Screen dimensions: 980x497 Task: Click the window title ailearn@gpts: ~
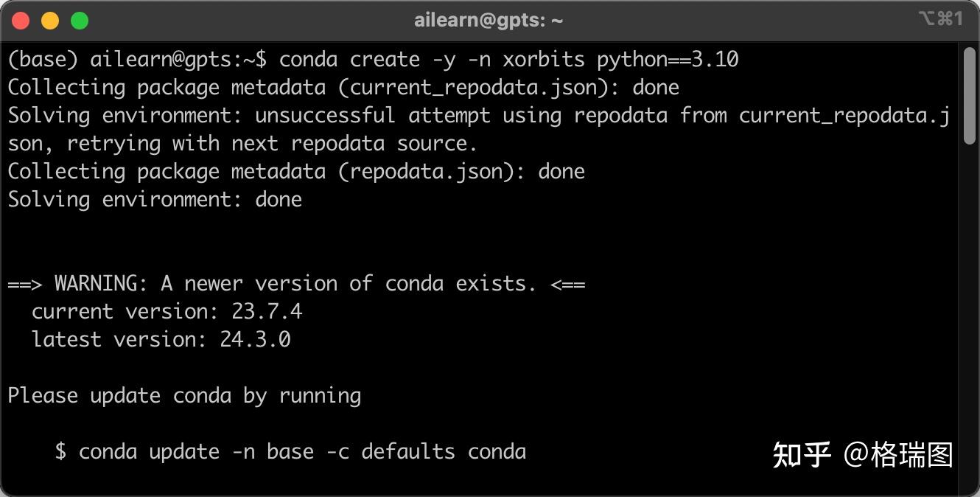point(489,21)
